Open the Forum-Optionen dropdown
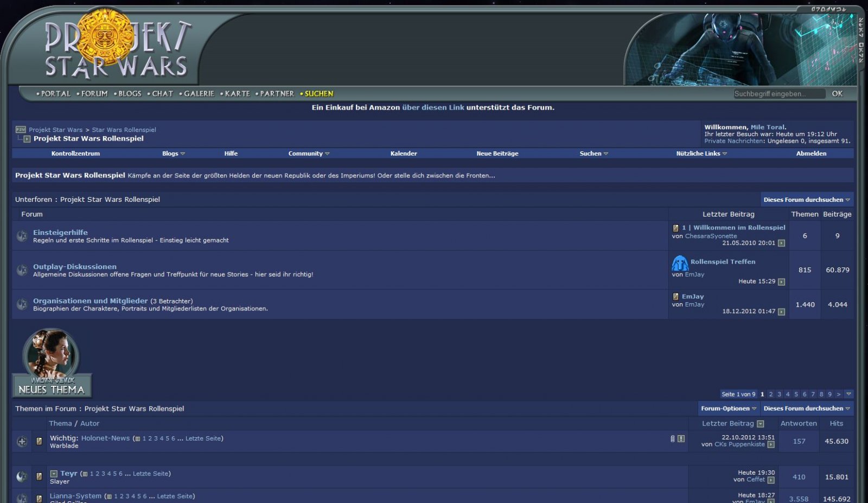The height and width of the screenshot is (503, 868). (729, 409)
